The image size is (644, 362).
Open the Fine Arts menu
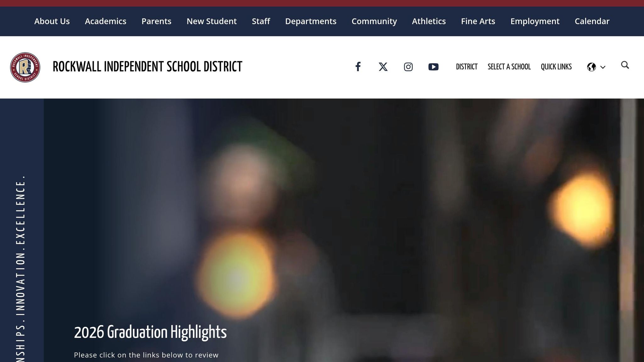(478, 21)
